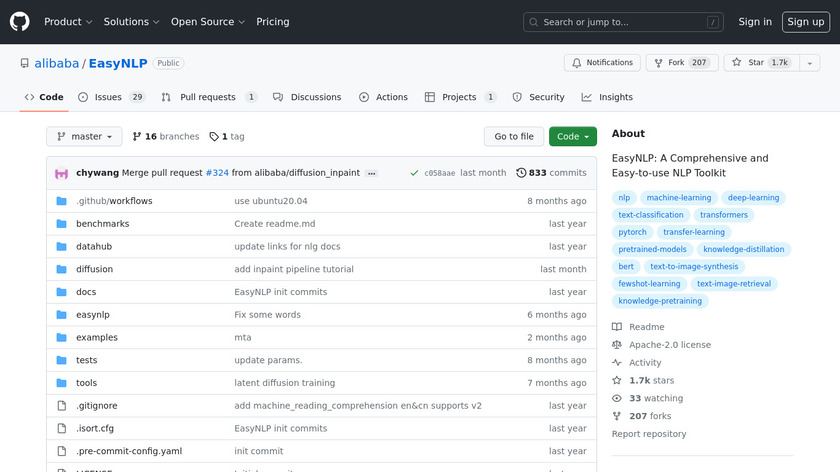Click the knowledge-distillation topic tag
840x472 pixels.
click(744, 249)
